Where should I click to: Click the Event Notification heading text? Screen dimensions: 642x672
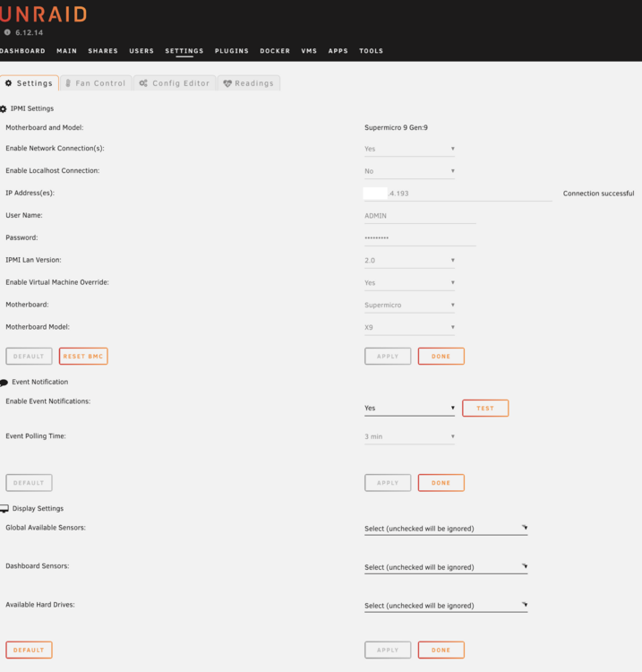tap(39, 382)
